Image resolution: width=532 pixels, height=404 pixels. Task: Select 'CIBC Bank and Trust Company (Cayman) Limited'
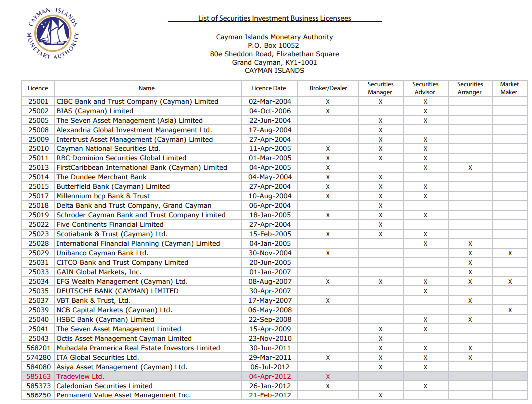[x=137, y=102]
